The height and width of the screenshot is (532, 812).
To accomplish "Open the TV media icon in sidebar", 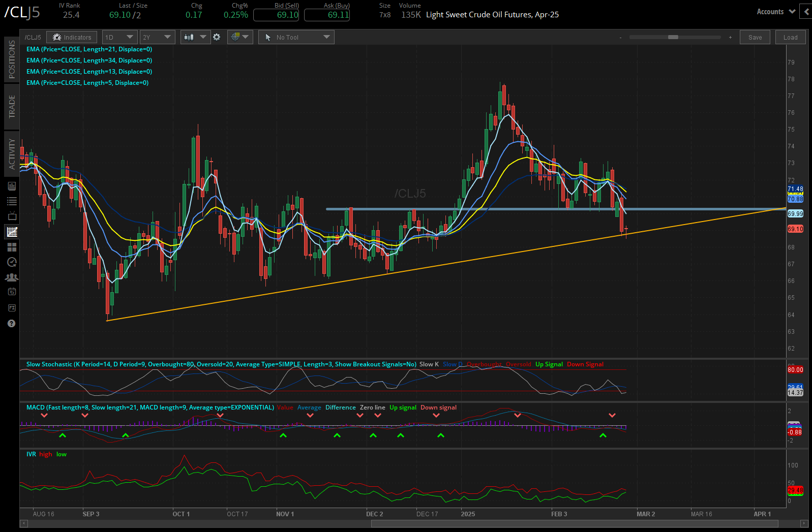I will click(x=12, y=216).
